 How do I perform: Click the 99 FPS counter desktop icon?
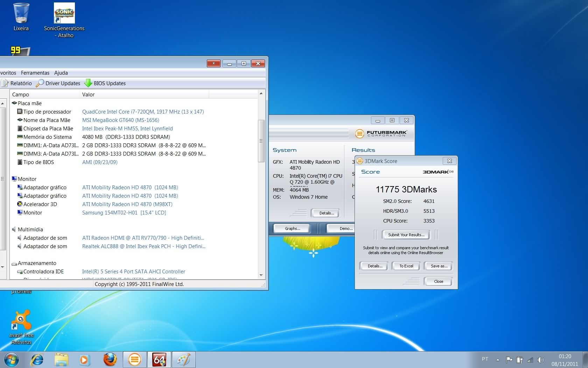point(20,51)
